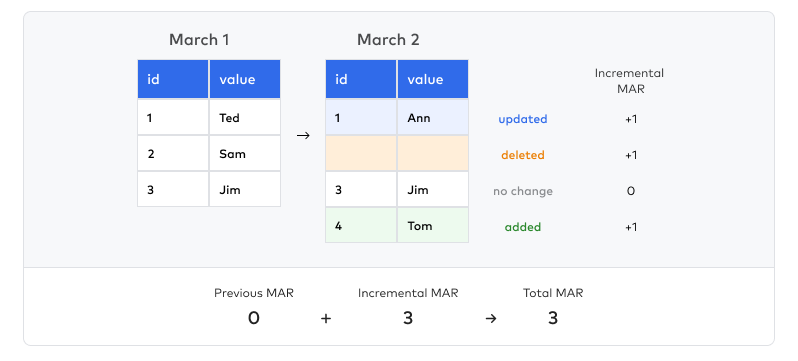798x361 pixels.
Task: Click the Tom cell in added row
Action: [x=433, y=226]
